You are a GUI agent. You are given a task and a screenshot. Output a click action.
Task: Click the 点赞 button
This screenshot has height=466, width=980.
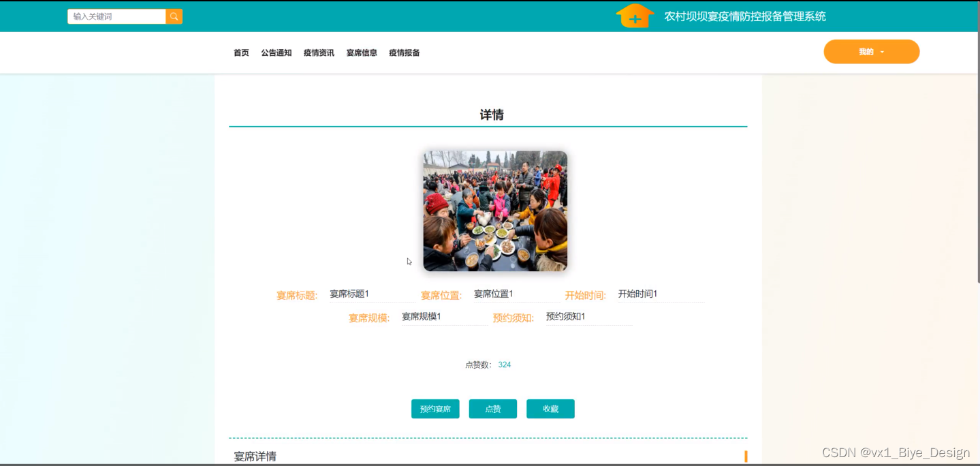click(493, 409)
